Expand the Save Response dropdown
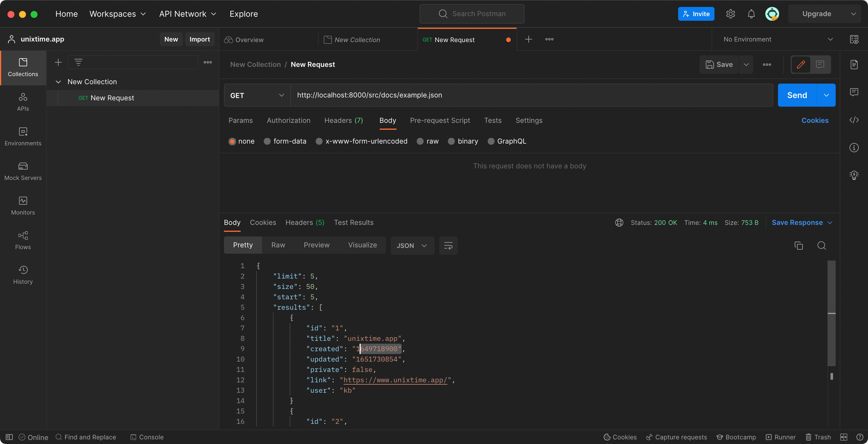 [830, 222]
